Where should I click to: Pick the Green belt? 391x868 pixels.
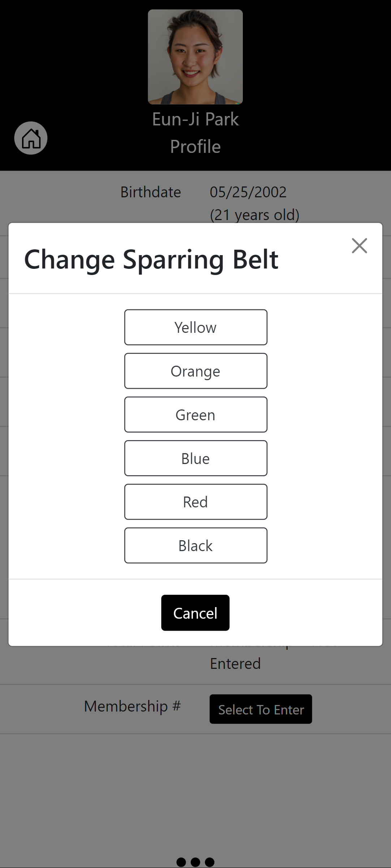(195, 415)
